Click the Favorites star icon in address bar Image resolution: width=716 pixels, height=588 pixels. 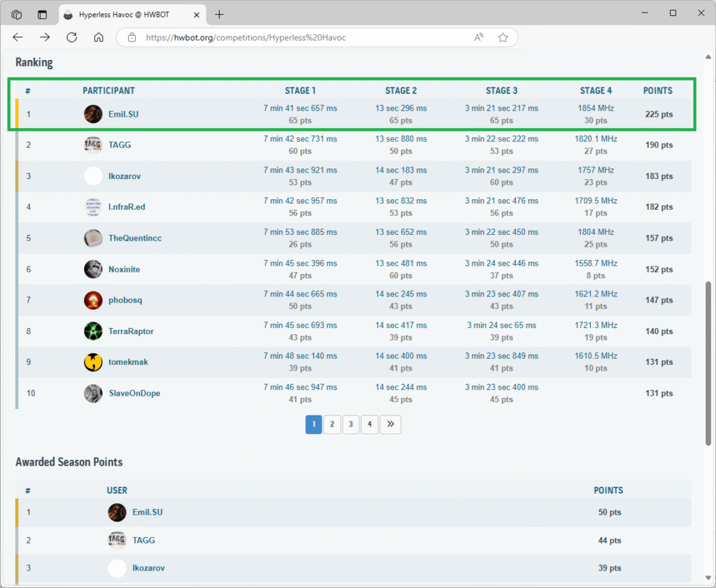coord(503,38)
